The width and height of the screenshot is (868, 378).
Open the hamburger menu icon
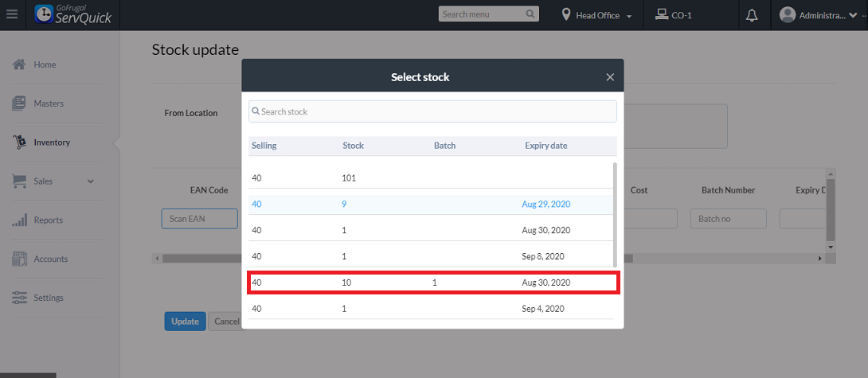coord(11,14)
